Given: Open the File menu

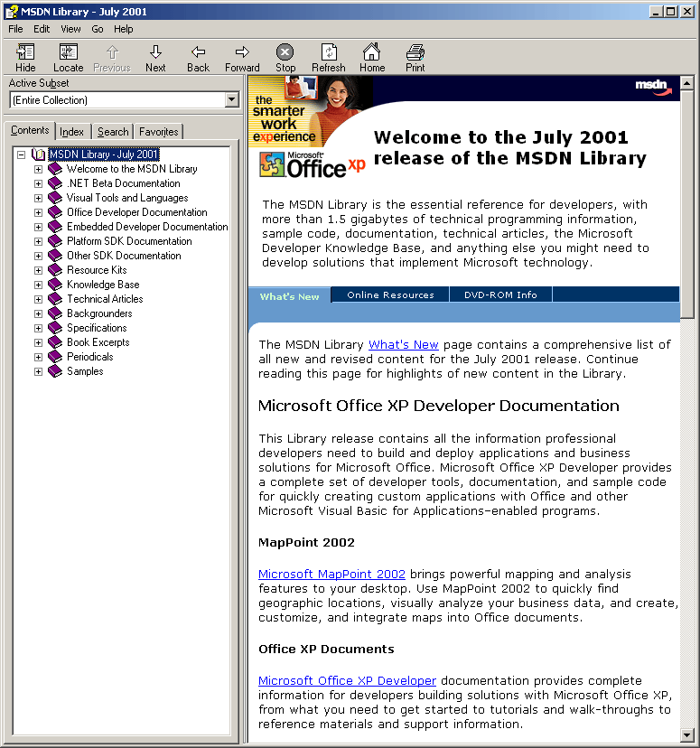Looking at the screenshot, I should 15,29.
